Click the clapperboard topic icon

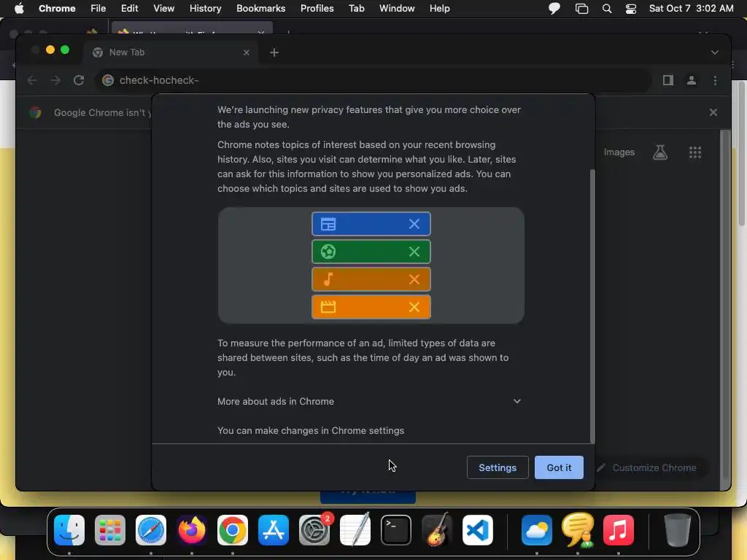click(328, 307)
